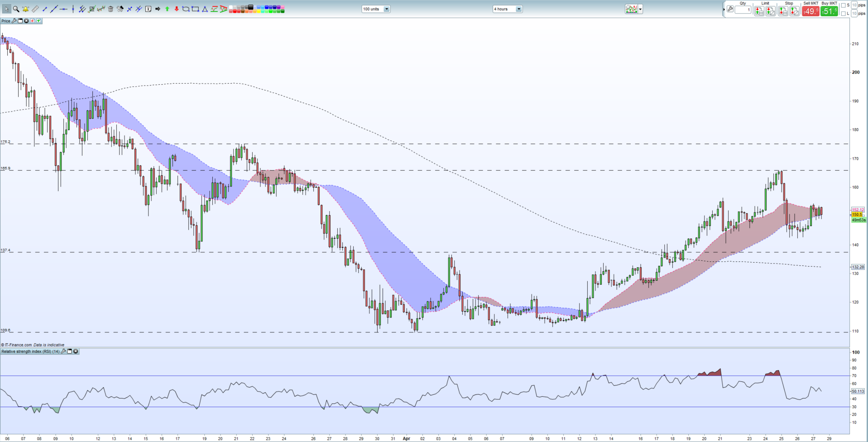Select the red-green triangle pattern tool
Viewport: 868px width, 442px height.
[x=223, y=9]
